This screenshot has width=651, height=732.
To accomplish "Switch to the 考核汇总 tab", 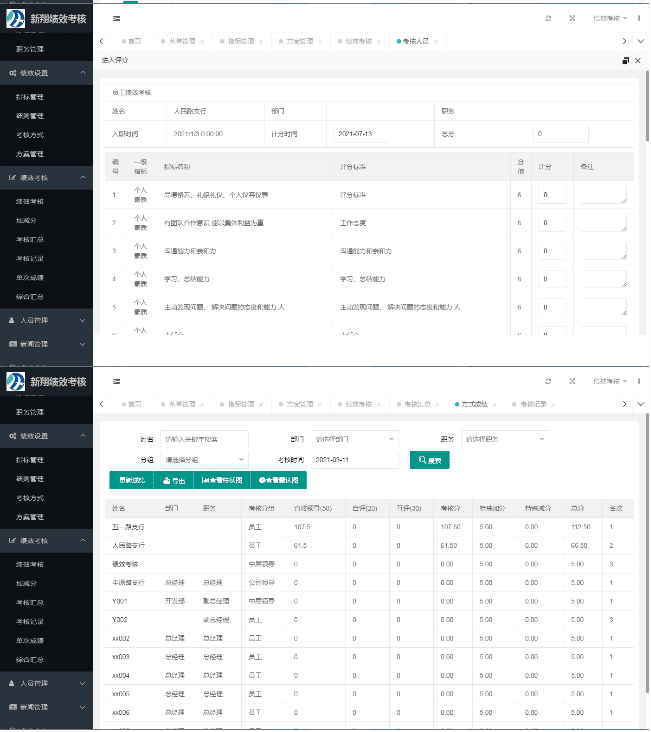I will tap(420, 404).
